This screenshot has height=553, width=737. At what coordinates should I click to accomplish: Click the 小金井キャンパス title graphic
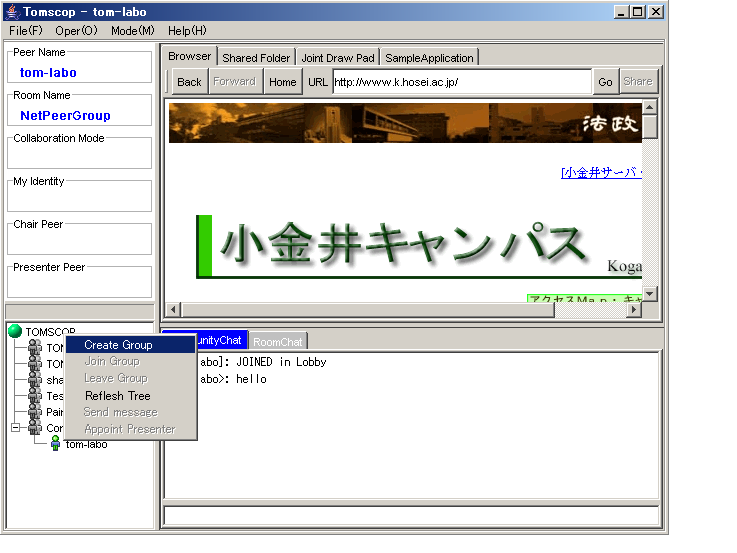pos(419,247)
